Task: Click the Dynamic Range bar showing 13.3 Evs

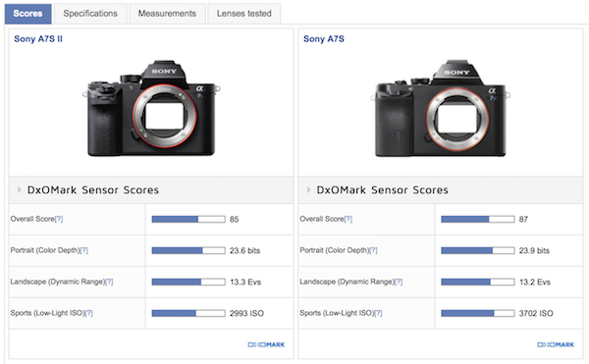Action: (x=188, y=282)
